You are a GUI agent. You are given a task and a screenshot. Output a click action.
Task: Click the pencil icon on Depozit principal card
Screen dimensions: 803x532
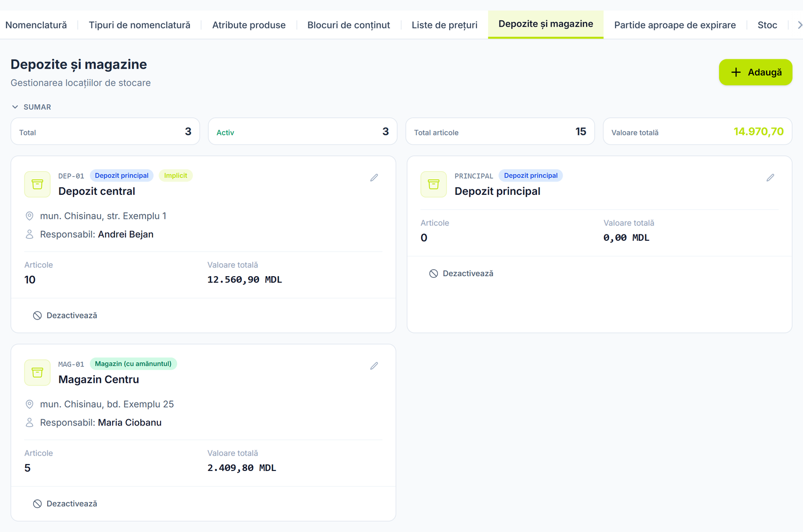point(770,178)
